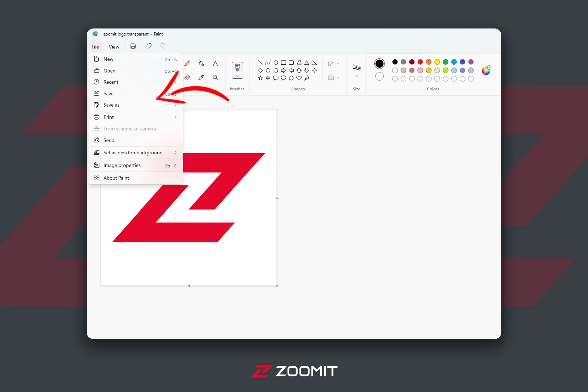Click the Save button
588x392 pixels.
[108, 93]
